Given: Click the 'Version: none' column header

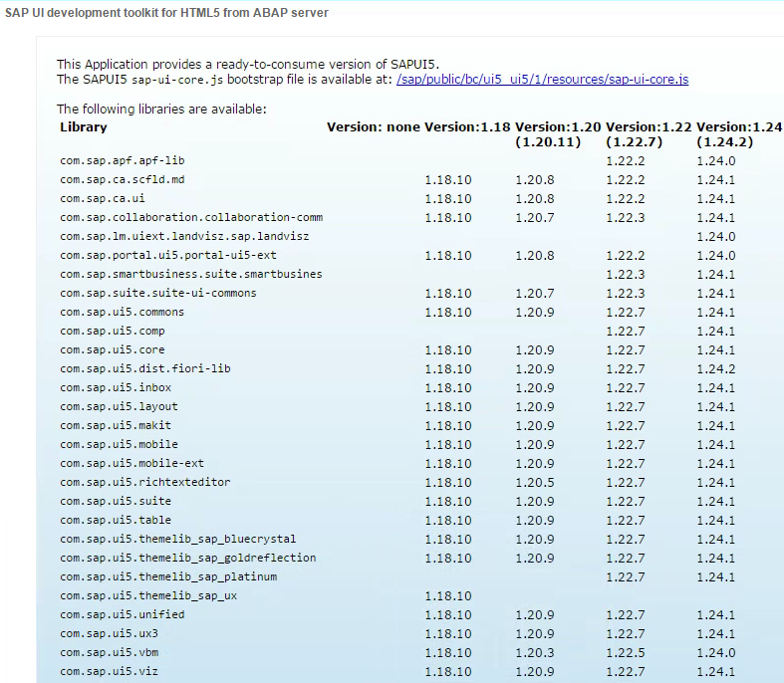Looking at the screenshot, I should (373, 126).
